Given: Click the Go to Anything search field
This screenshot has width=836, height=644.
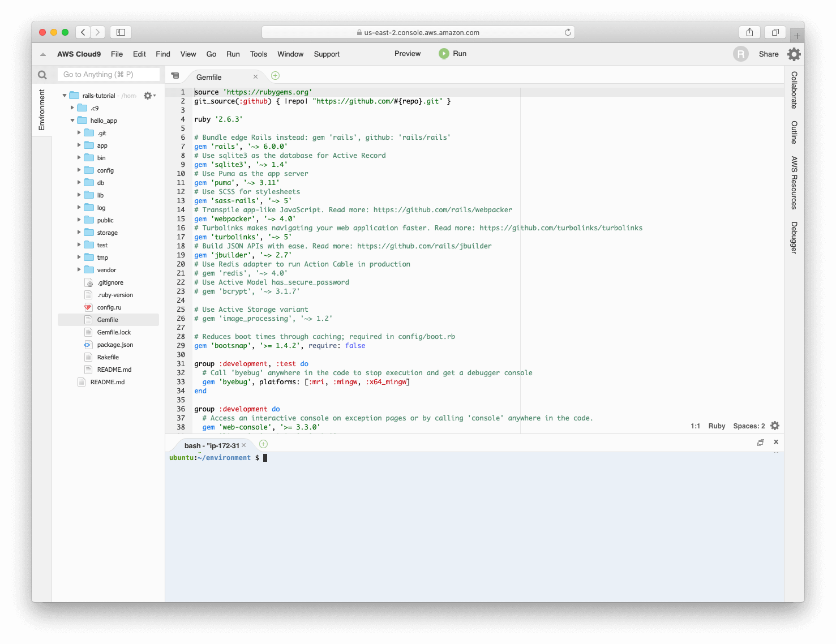Looking at the screenshot, I should [109, 75].
